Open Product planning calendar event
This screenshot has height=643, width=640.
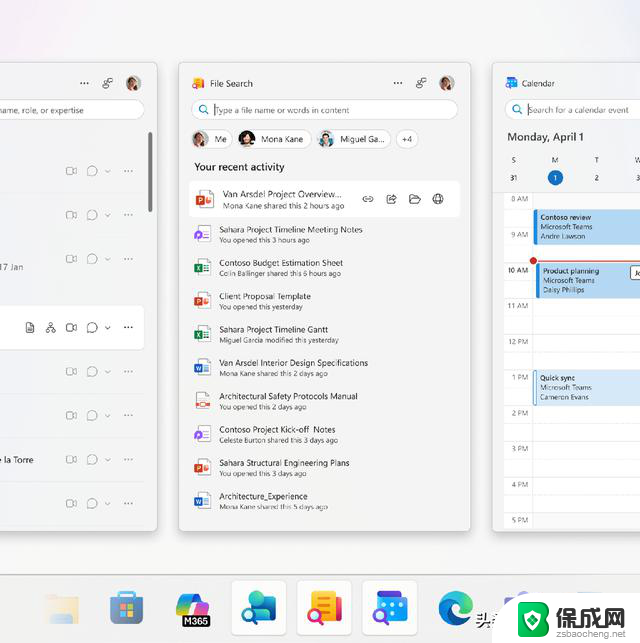tap(588, 280)
